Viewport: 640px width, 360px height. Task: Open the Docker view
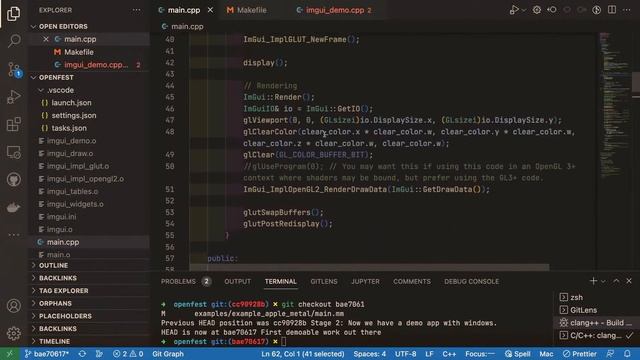point(13,207)
